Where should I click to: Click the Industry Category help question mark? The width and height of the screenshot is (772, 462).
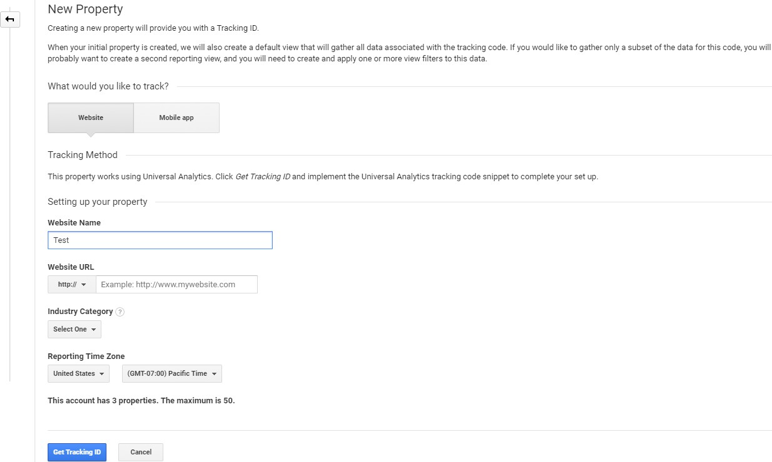(120, 312)
